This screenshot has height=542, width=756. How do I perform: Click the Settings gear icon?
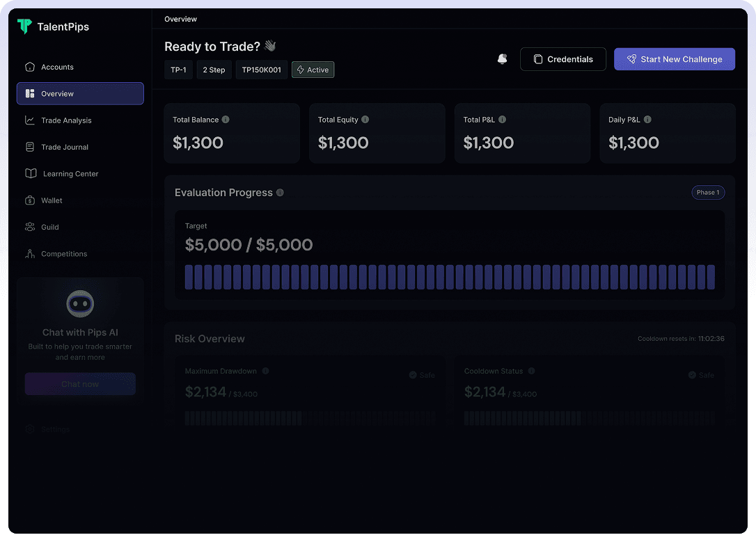(x=30, y=429)
